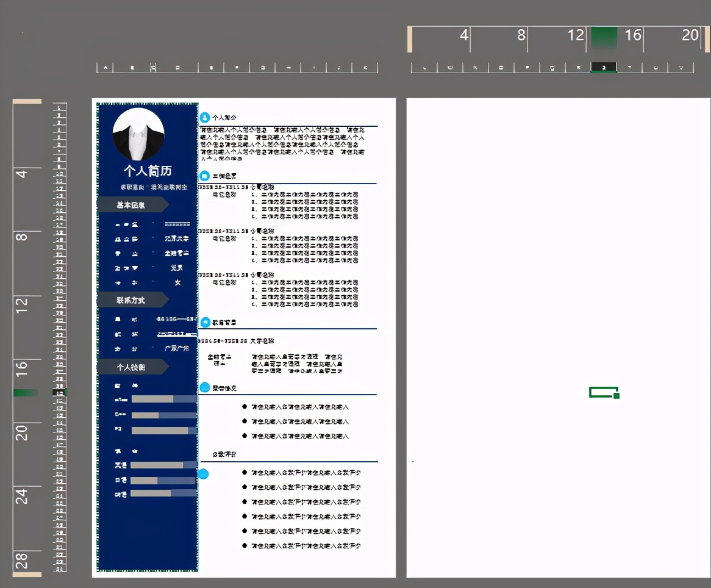Select the highlighted dark toolbar segment
This screenshot has width=711, height=588.
603,67
